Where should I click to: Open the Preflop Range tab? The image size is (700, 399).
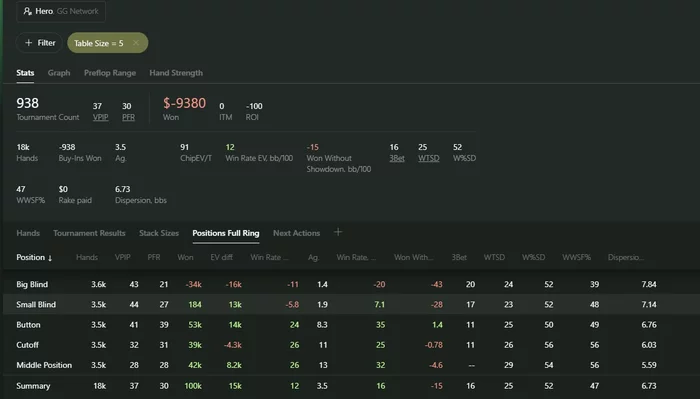pyautogui.click(x=110, y=73)
